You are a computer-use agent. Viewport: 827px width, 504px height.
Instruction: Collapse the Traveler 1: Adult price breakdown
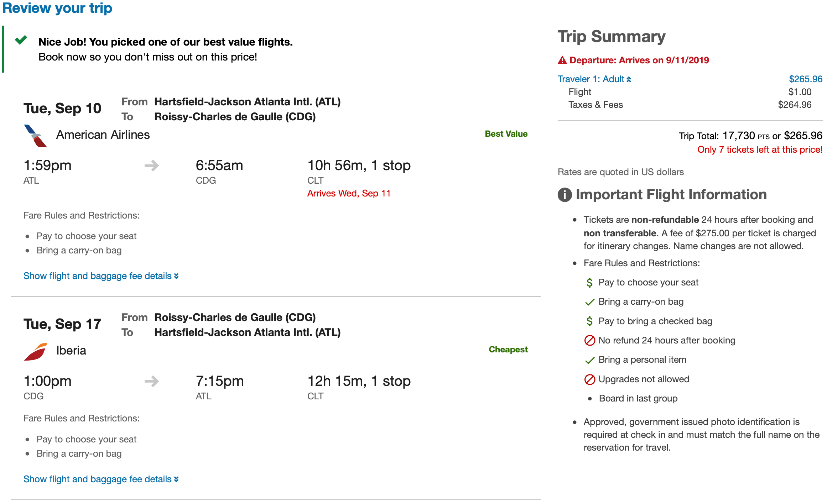coord(594,79)
